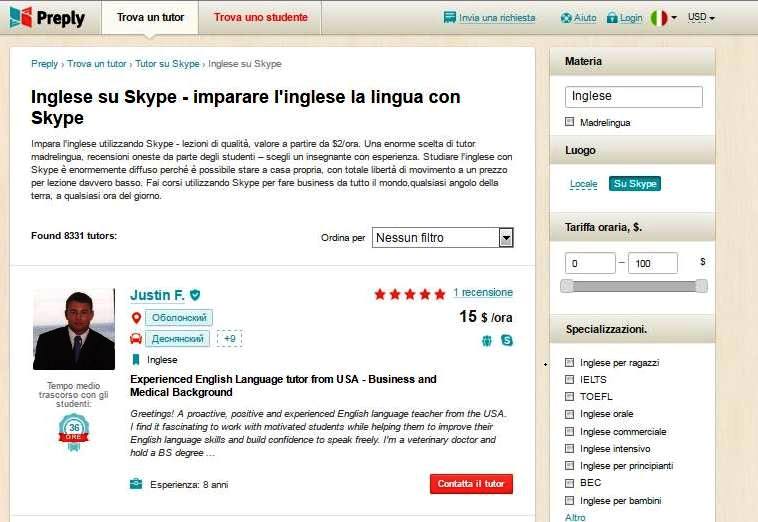Open the Ordina per dropdown

442,237
